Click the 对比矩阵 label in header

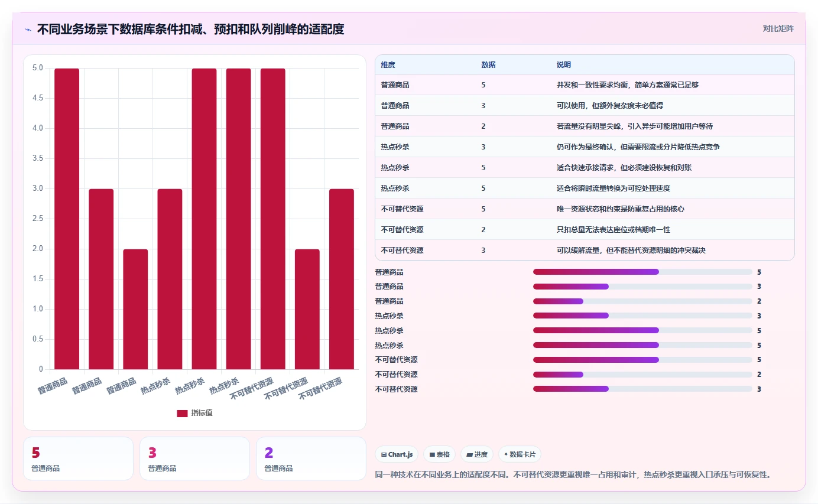pos(778,28)
